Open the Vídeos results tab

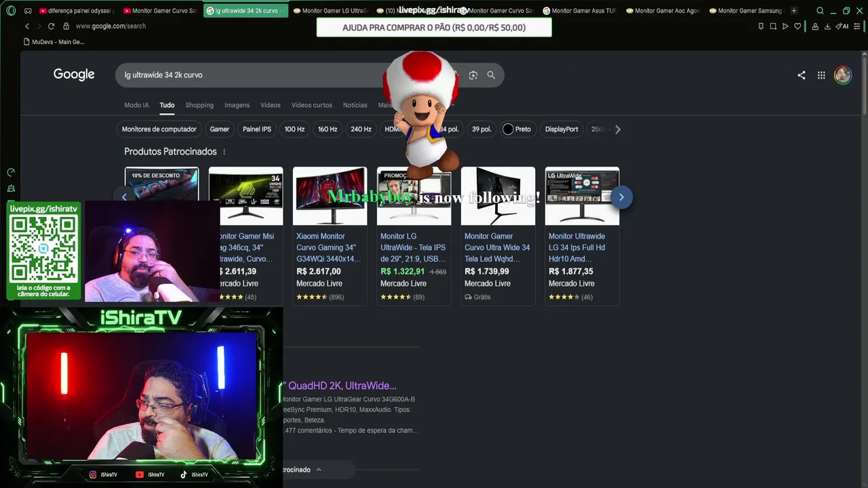[x=271, y=105]
